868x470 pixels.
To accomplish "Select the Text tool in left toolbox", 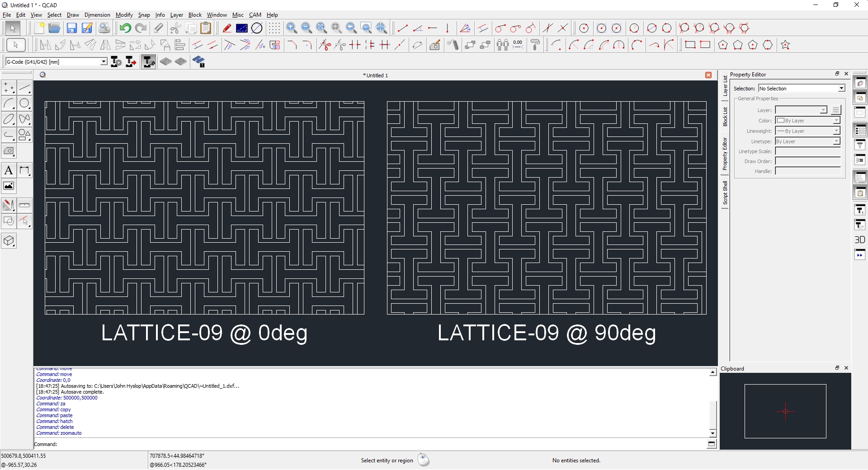I will click(9, 170).
